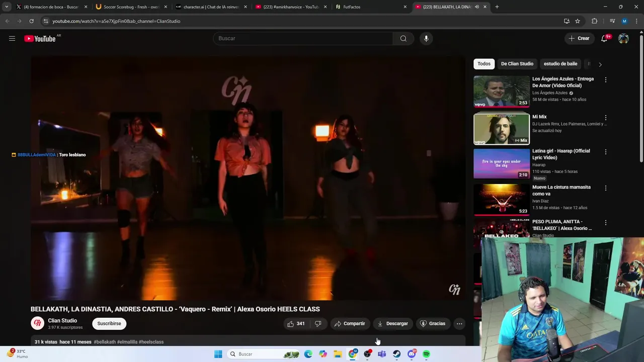
Task: Select the Todos filter chip
Action: 484,64
